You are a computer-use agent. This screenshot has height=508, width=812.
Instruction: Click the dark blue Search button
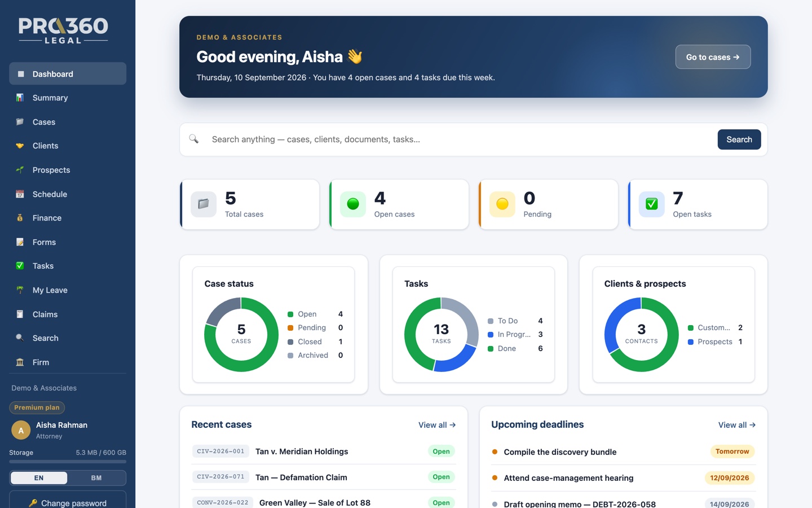[739, 139]
